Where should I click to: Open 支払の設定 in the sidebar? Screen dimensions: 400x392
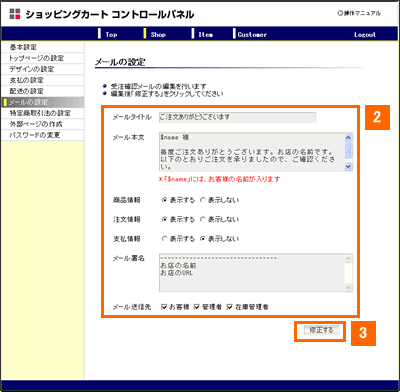coord(42,80)
